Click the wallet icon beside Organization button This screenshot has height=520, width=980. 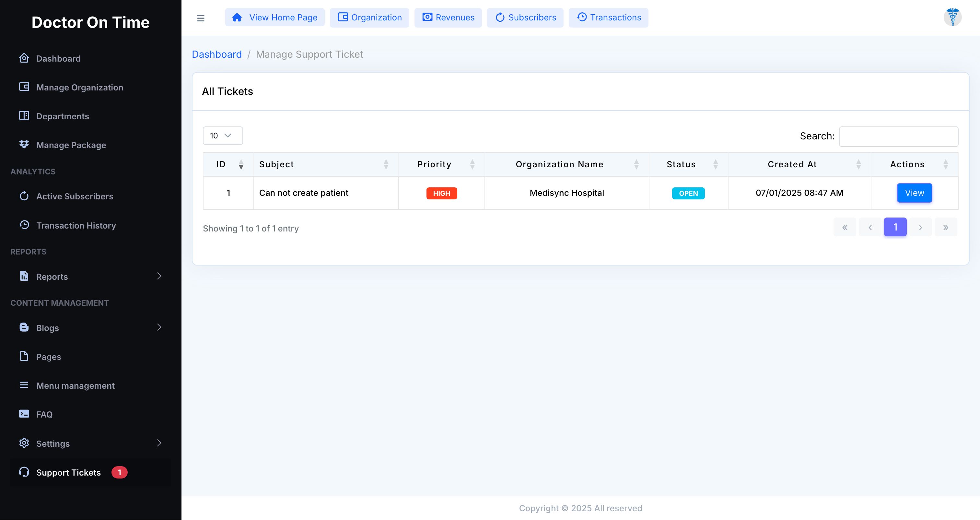point(343,17)
